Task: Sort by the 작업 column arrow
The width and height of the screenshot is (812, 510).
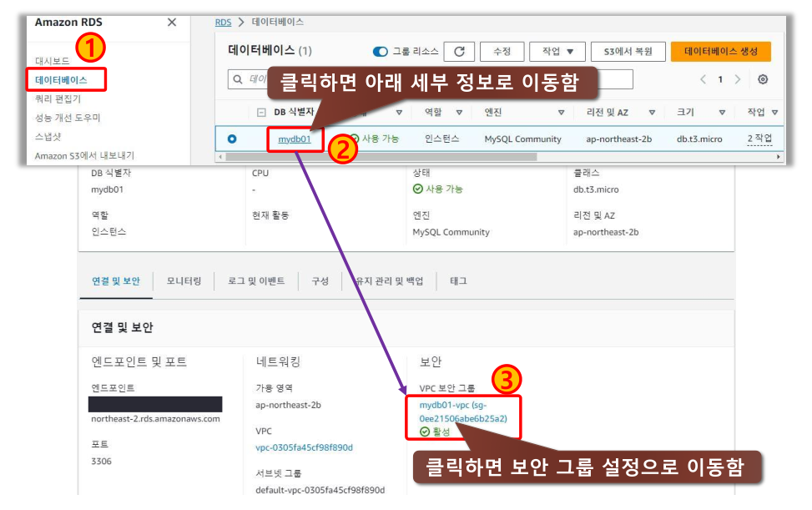Action: click(x=774, y=113)
